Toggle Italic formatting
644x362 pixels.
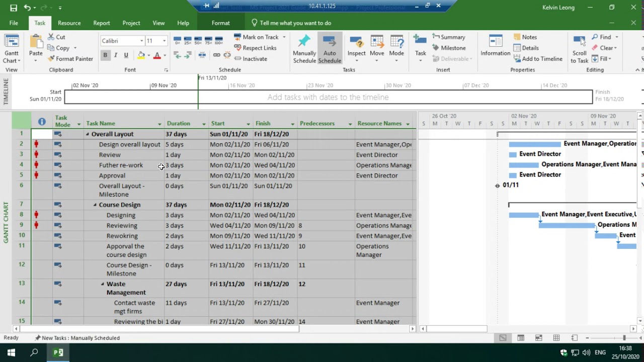click(x=116, y=55)
